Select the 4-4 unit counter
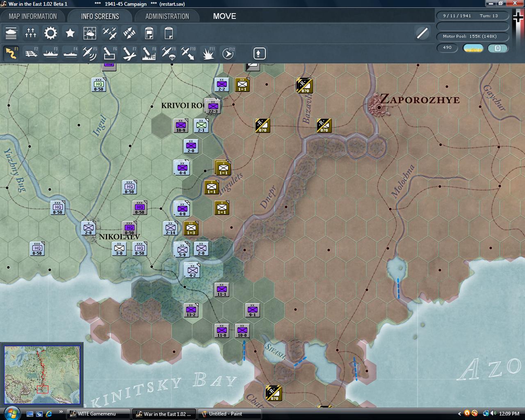 click(x=182, y=167)
